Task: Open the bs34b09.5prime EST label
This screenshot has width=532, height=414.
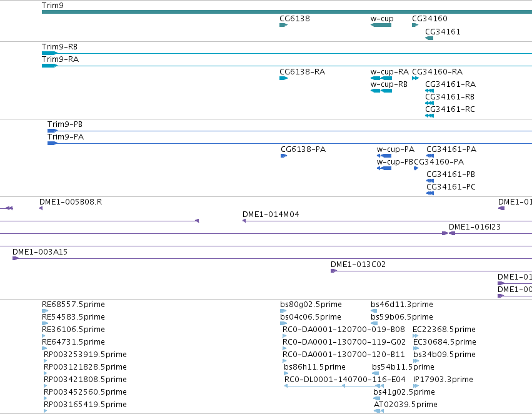Action: click(444, 355)
